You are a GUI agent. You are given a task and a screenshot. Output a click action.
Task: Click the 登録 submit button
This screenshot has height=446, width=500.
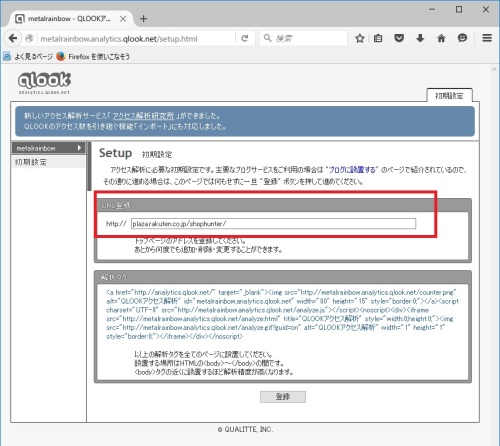click(x=283, y=397)
